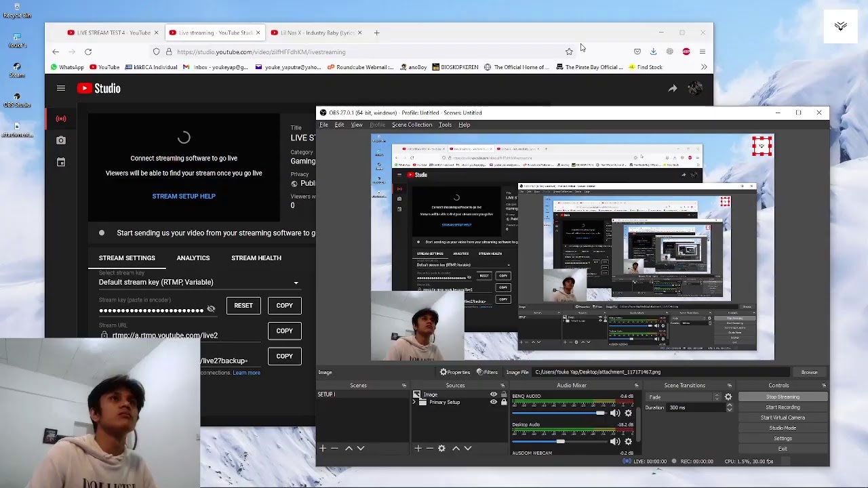This screenshot has width=868, height=488.
Task: Hide the Image source in OBS
Action: tap(493, 394)
